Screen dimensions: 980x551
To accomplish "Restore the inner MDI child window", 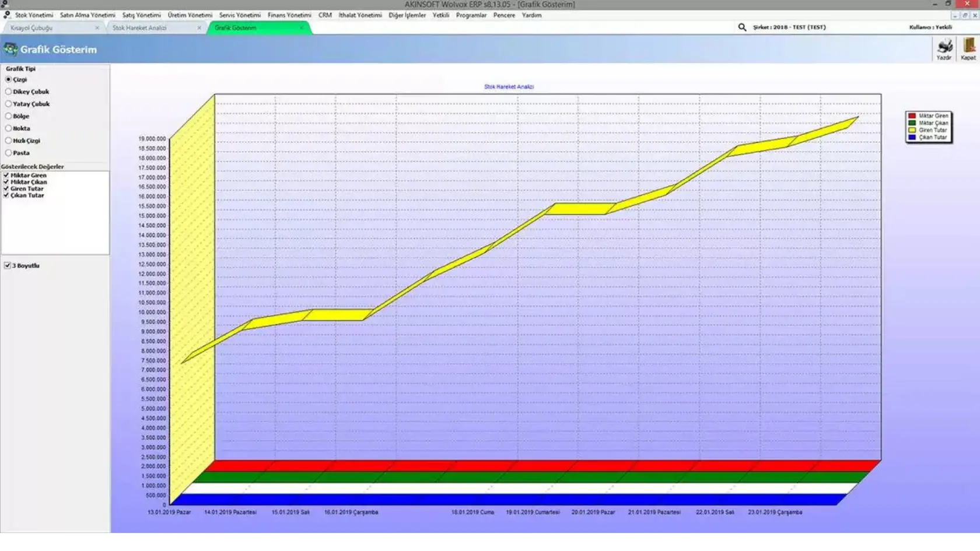I will (x=965, y=15).
